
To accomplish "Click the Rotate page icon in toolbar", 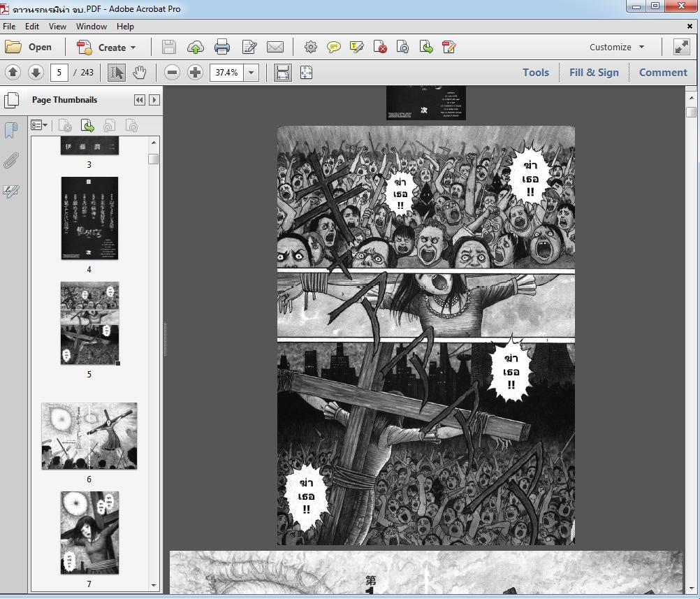I will [402, 47].
